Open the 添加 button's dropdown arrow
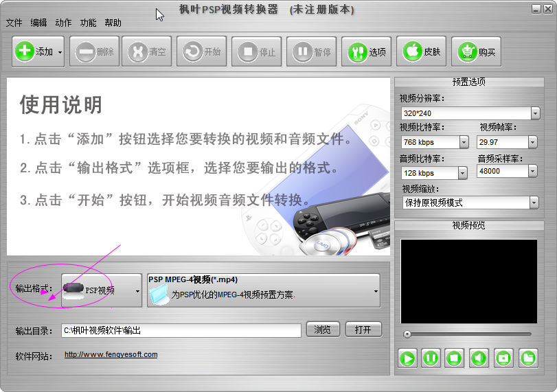Viewport: 557px width, 392px height. (60, 52)
